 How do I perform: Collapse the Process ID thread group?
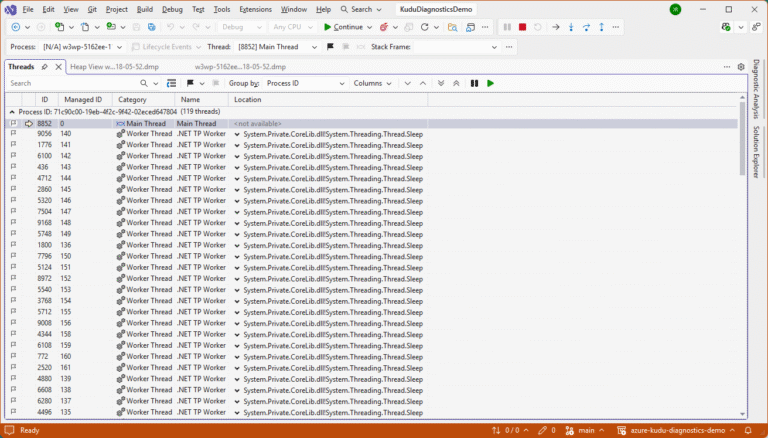12,112
